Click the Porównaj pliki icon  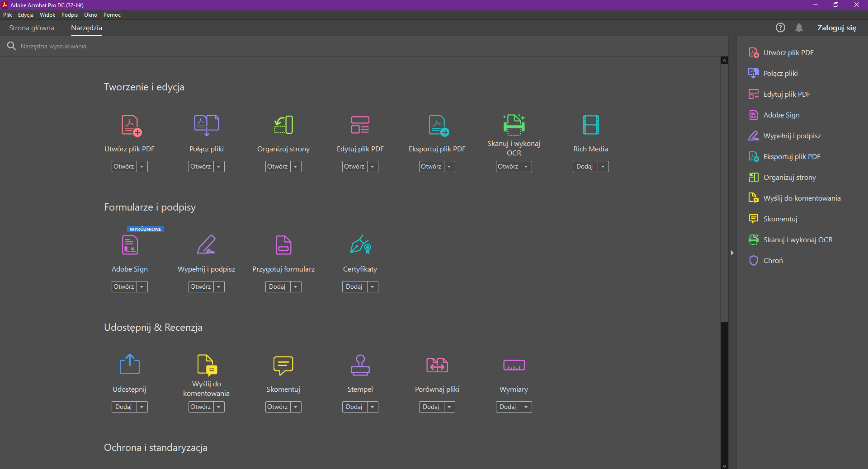(x=437, y=365)
